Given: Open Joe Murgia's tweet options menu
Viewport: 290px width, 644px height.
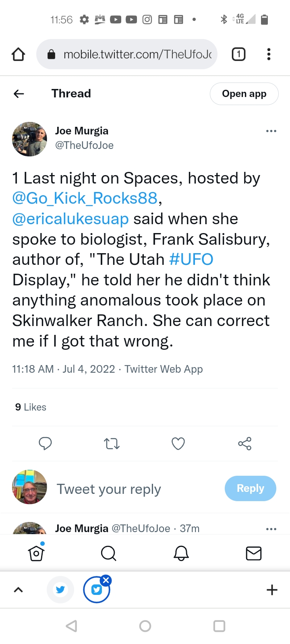Looking at the screenshot, I should coord(271,131).
